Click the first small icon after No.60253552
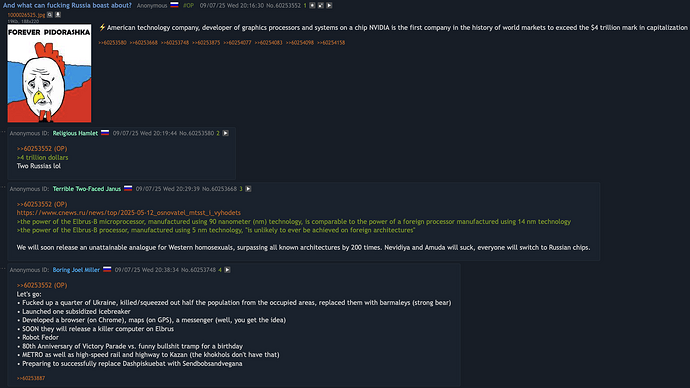This screenshot has height=388, width=690. point(312,5)
